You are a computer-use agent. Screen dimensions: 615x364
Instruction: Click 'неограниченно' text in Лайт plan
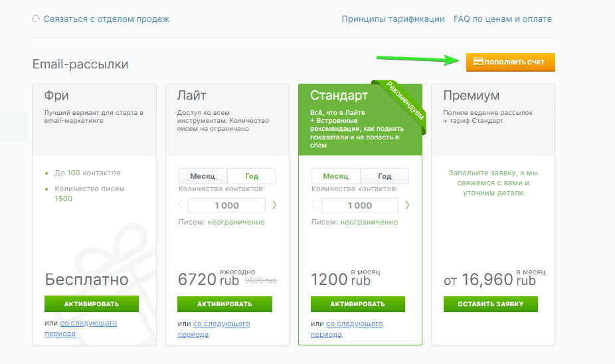[x=236, y=222]
